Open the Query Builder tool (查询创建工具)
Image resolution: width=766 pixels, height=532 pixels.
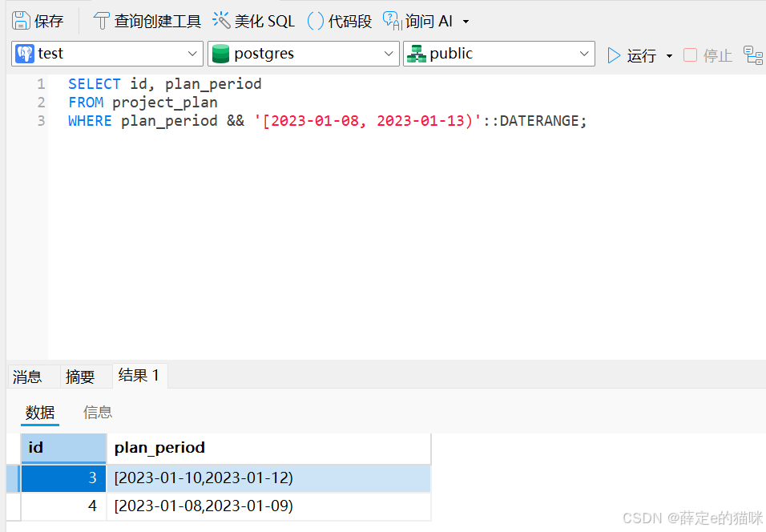pos(147,21)
